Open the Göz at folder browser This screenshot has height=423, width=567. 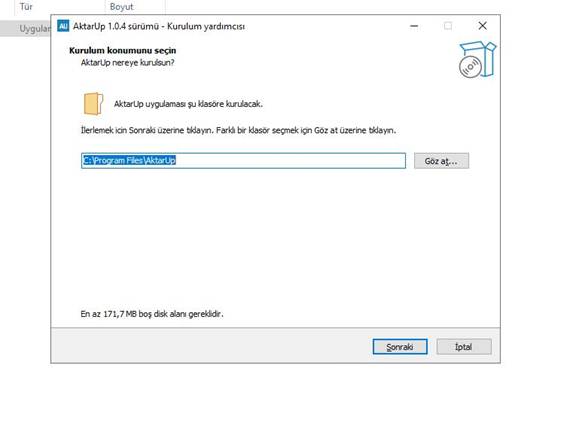441,161
